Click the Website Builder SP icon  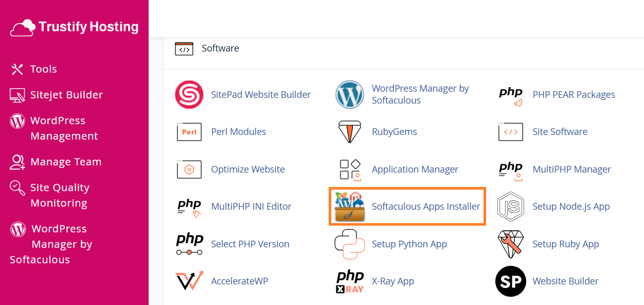[x=511, y=281]
